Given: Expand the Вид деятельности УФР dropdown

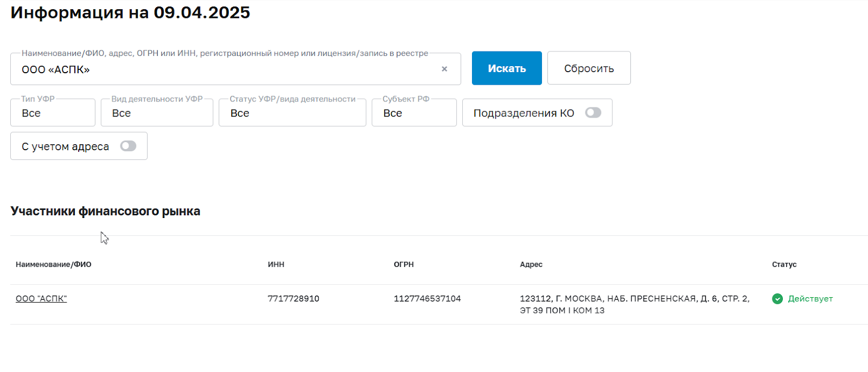Looking at the screenshot, I should (x=157, y=113).
